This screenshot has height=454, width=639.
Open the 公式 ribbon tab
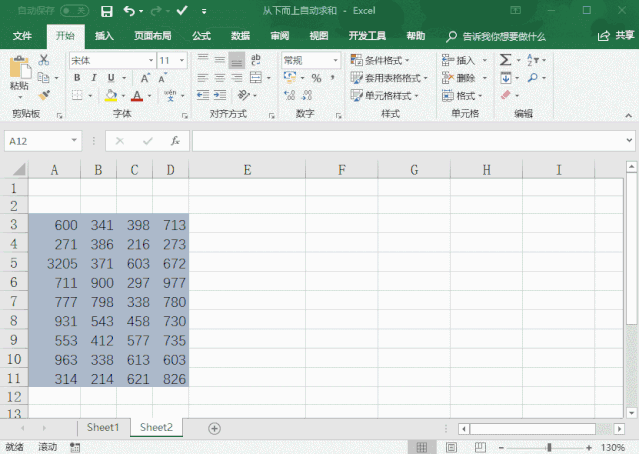coord(201,36)
